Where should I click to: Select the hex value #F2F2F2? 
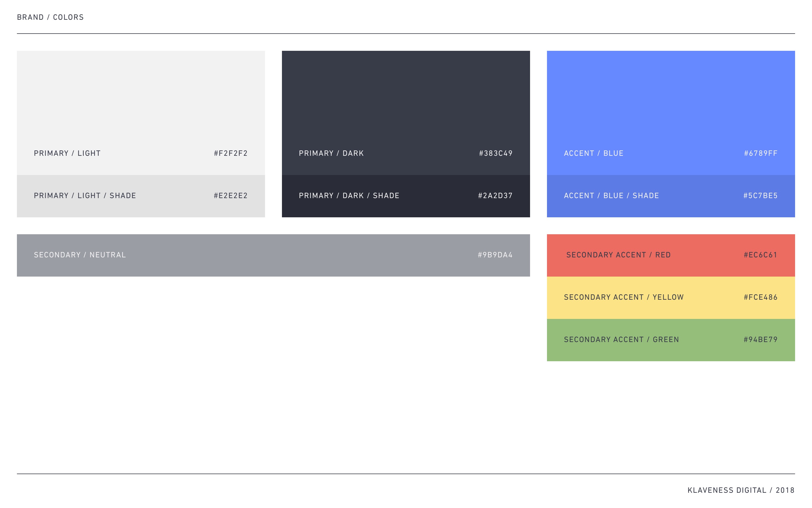[231, 154]
